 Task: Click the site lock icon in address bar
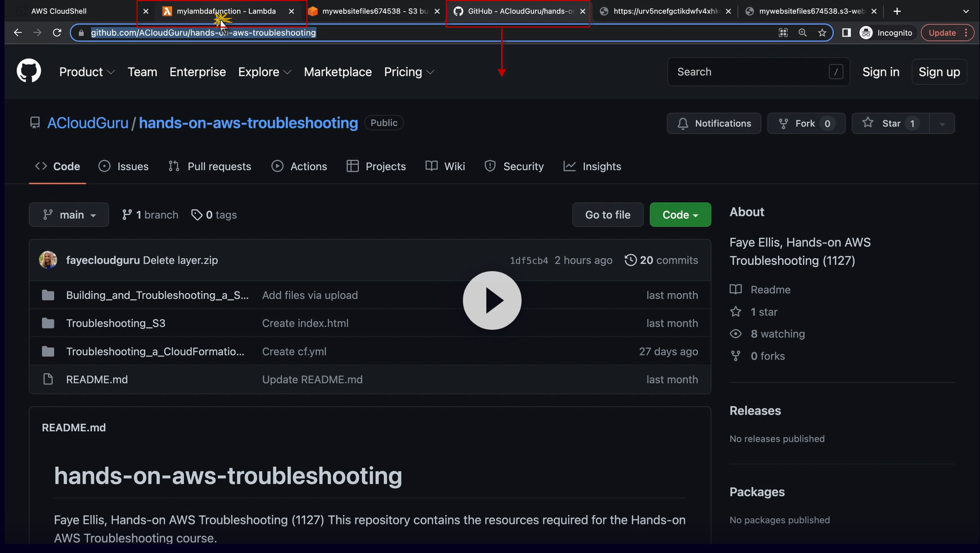tap(81, 33)
